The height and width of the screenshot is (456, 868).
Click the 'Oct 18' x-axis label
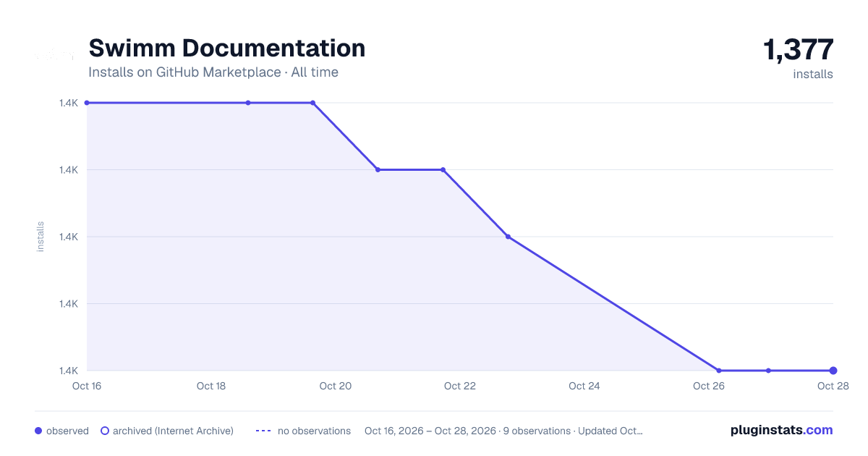(211, 386)
